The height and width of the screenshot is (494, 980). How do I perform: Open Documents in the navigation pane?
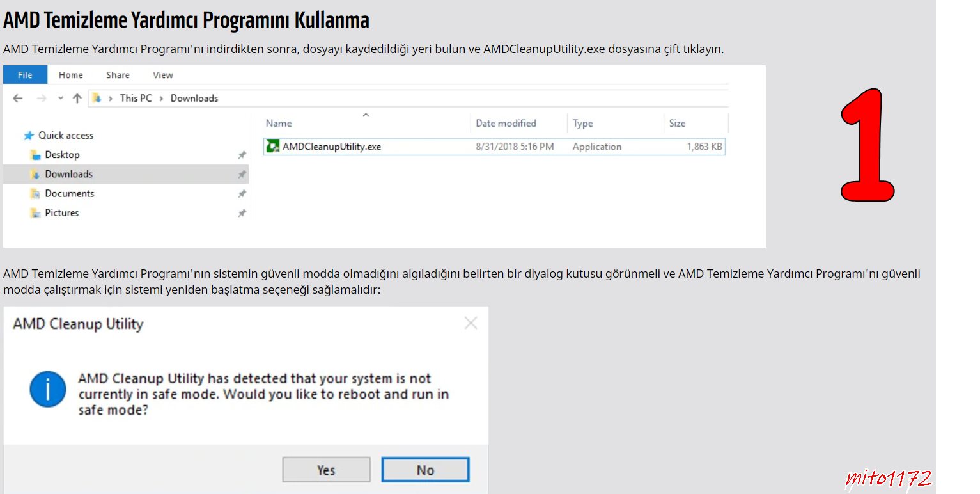pos(69,193)
